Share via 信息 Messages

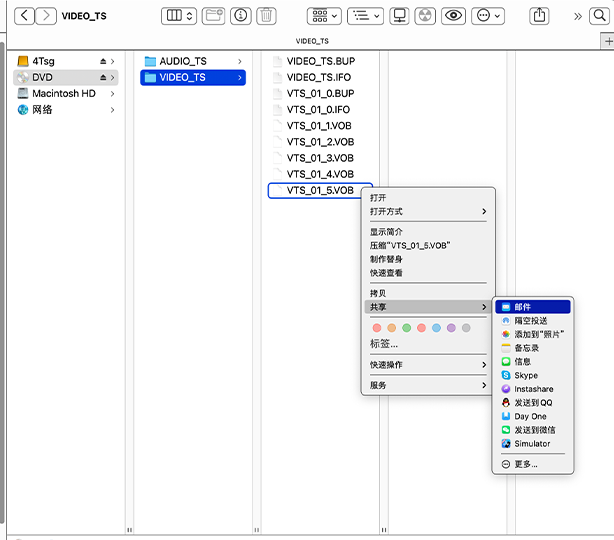[533, 362]
